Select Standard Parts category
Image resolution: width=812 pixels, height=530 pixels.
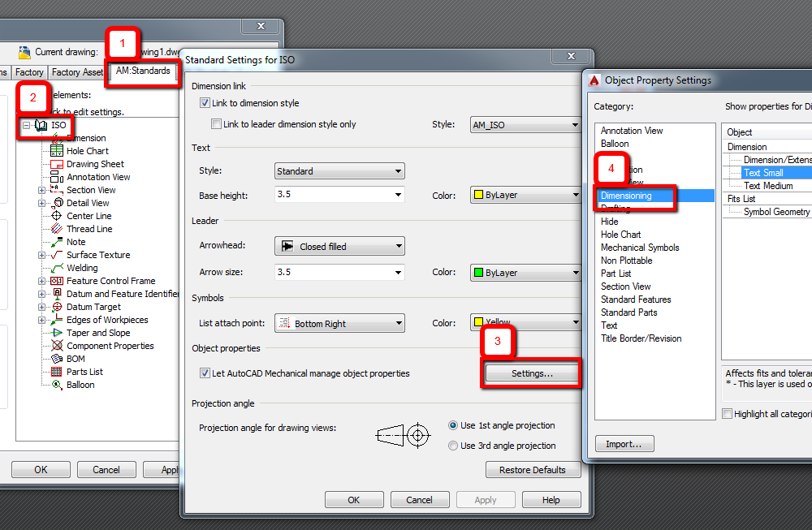(x=628, y=312)
